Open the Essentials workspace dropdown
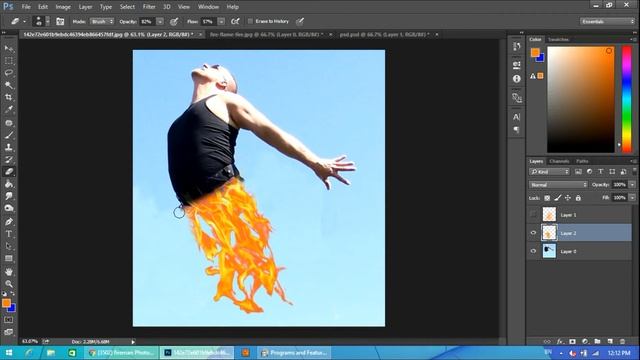The width and height of the screenshot is (640, 360). coord(607,21)
